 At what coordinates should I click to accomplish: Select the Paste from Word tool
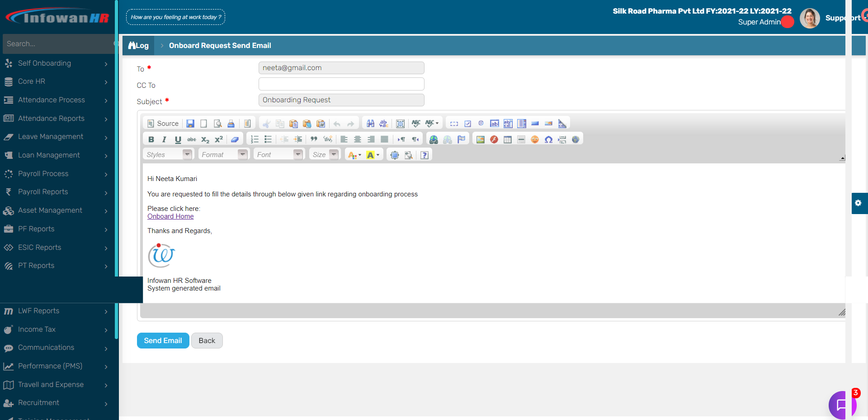pyautogui.click(x=321, y=123)
